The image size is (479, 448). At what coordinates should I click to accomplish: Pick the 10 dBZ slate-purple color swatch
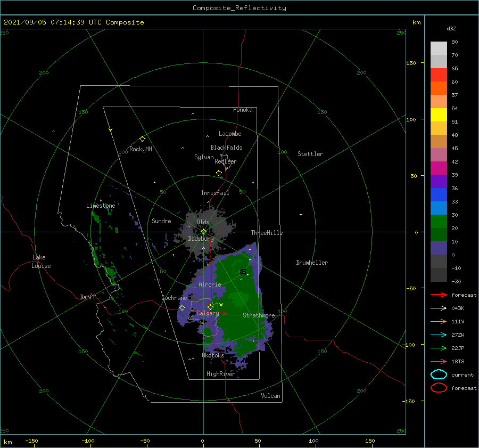[439, 248]
